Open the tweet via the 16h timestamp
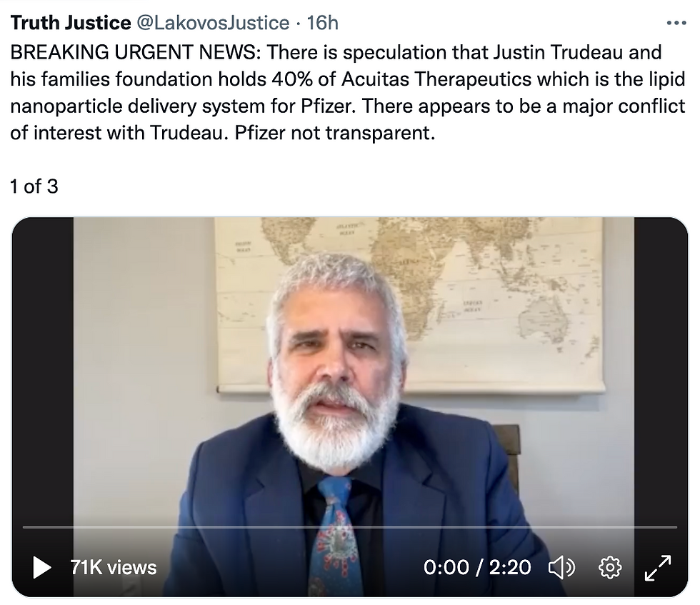Viewport: 700px width, 605px height. click(x=322, y=23)
